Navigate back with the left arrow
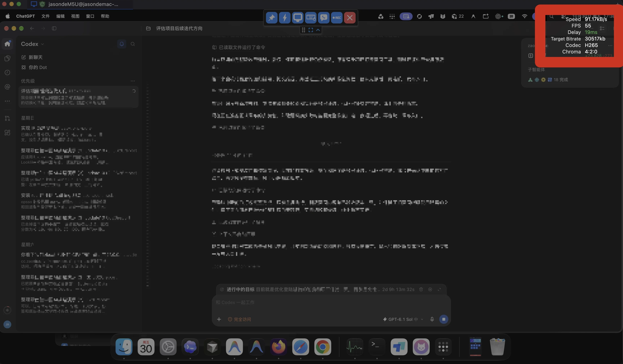 pyautogui.click(x=32, y=28)
